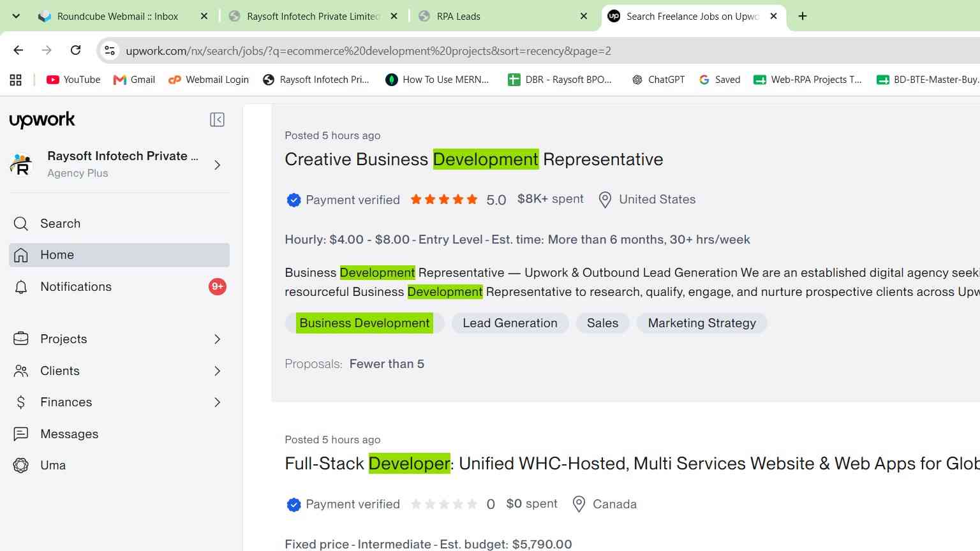
Task: Open YouTube bookmark
Action: click(x=73, y=80)
